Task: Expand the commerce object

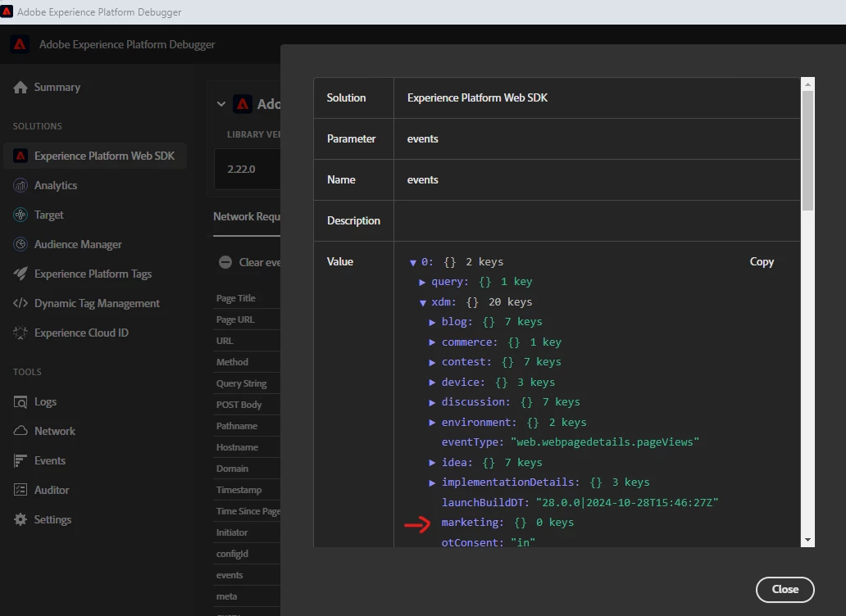Action: (432, 342)
